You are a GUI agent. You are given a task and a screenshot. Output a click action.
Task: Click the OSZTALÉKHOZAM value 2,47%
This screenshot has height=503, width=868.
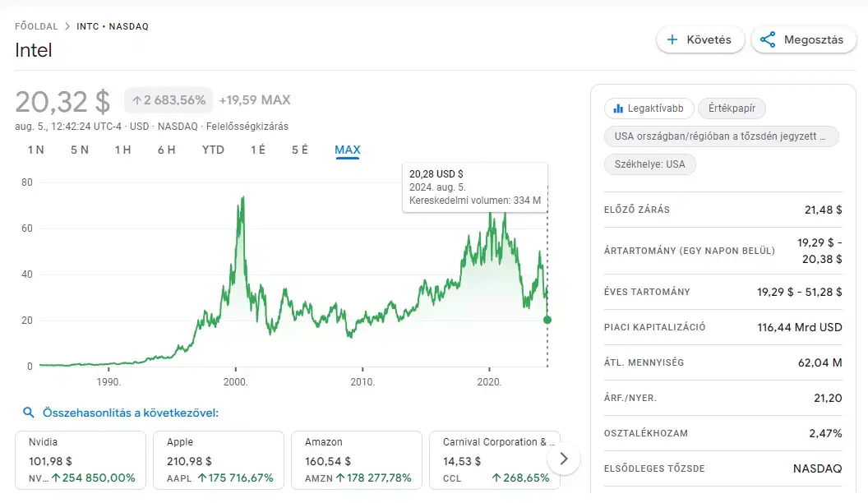[x=825, y=433]
